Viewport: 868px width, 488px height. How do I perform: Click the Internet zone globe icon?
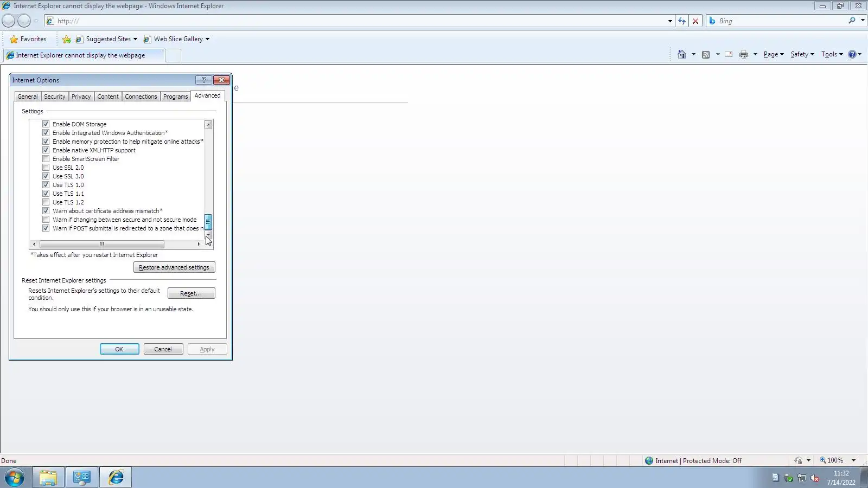649,460
